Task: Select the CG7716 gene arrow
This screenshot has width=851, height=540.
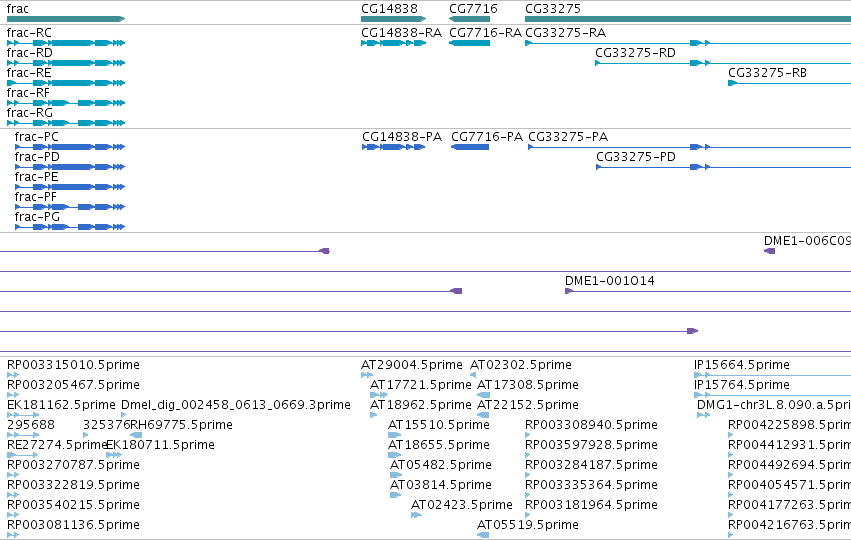Action: (x=469, y=19)
